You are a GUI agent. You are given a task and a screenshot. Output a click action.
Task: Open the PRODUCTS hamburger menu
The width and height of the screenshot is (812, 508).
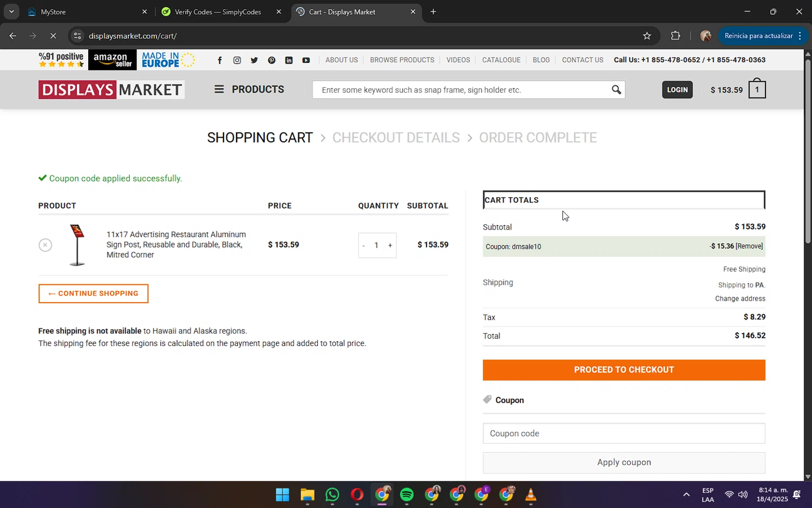click(x=249, y=89)
